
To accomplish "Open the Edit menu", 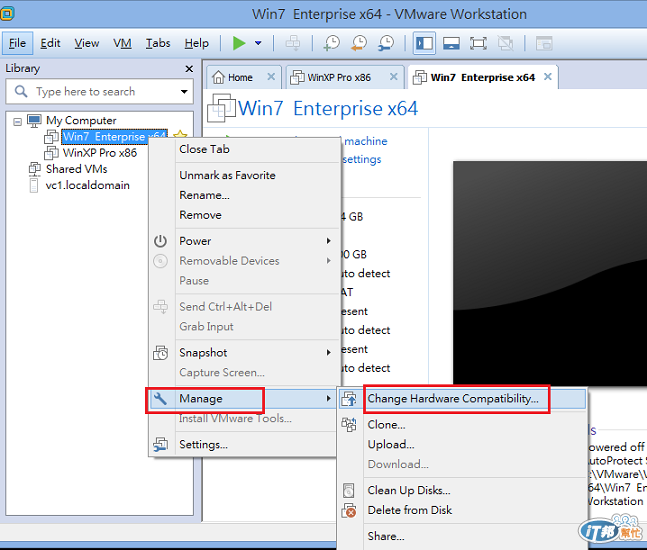I will [x=50, y=43].
